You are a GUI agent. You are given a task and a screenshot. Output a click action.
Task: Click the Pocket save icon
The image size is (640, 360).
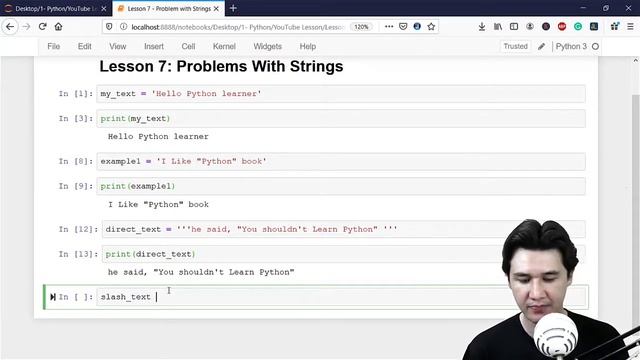point(403,27)
